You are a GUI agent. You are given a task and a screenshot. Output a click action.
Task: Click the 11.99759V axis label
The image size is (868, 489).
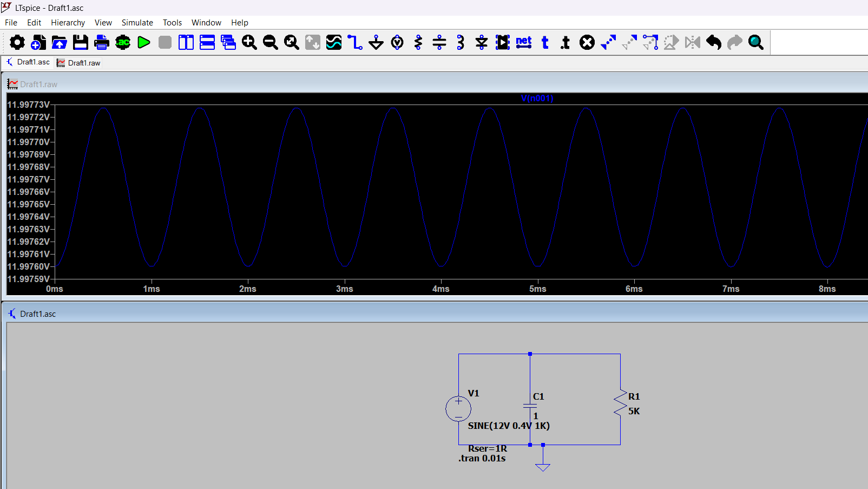pyautogui.click(x=29, y=279)
